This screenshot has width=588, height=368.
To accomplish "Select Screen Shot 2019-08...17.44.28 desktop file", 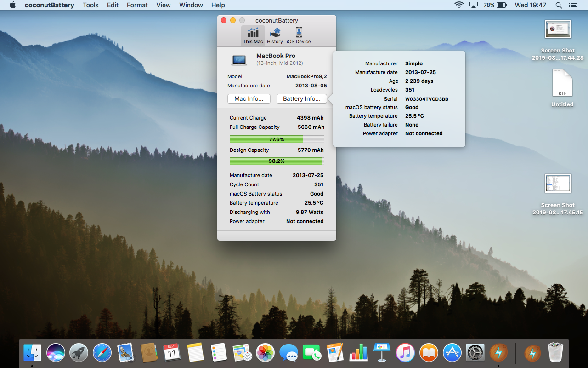I will [x=558, y=40].
